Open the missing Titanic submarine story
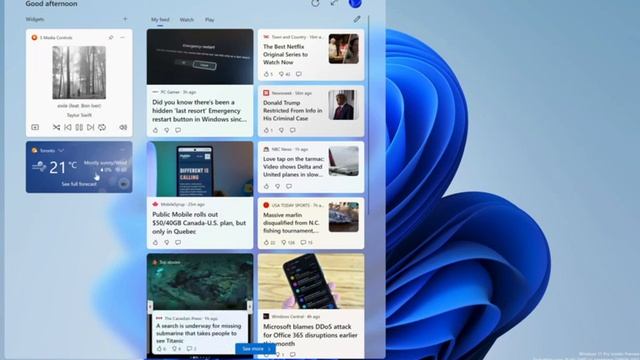Screen dimensions: 640x360 199,333
